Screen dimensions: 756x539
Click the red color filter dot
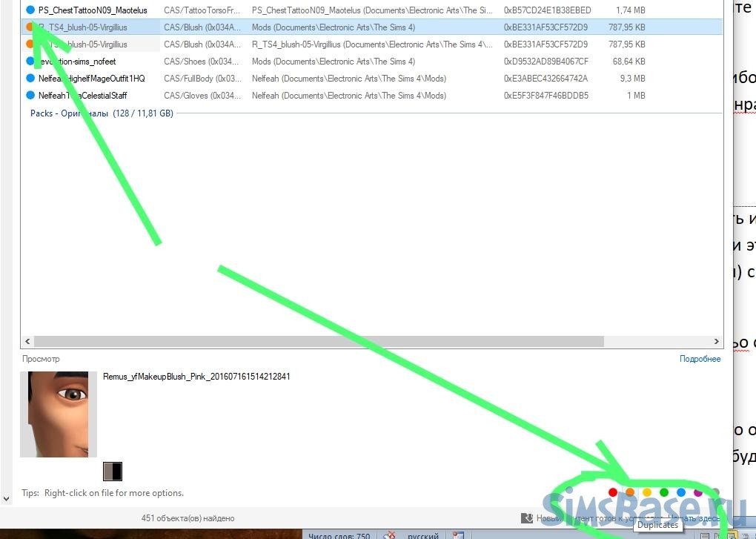[613, 492]
